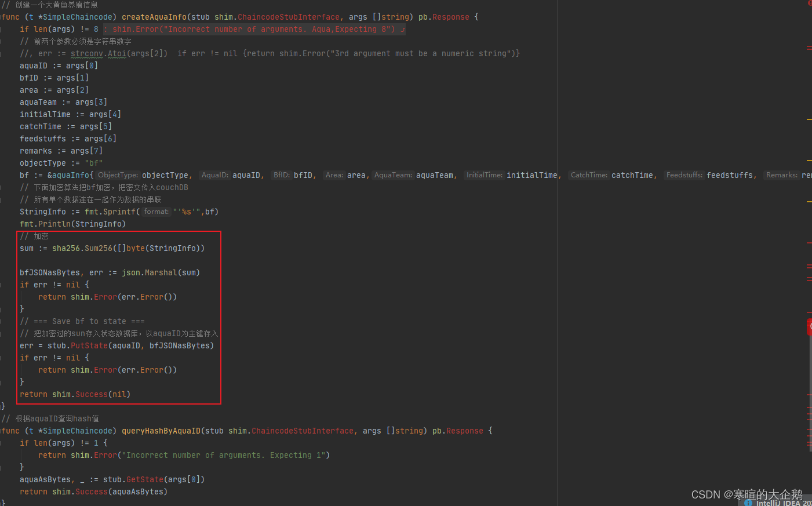Click the aquaTeam := args[3] line
812x506 pixels.
[x=63, y=102]
